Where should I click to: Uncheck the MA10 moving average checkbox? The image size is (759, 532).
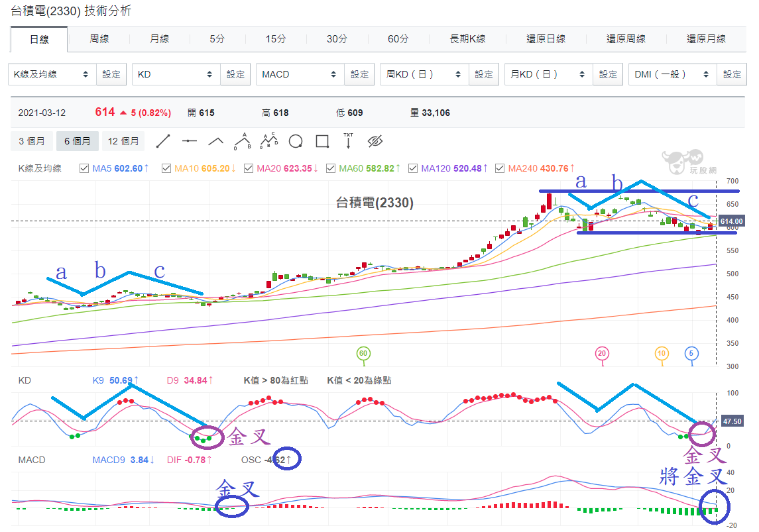click(166, 168)
